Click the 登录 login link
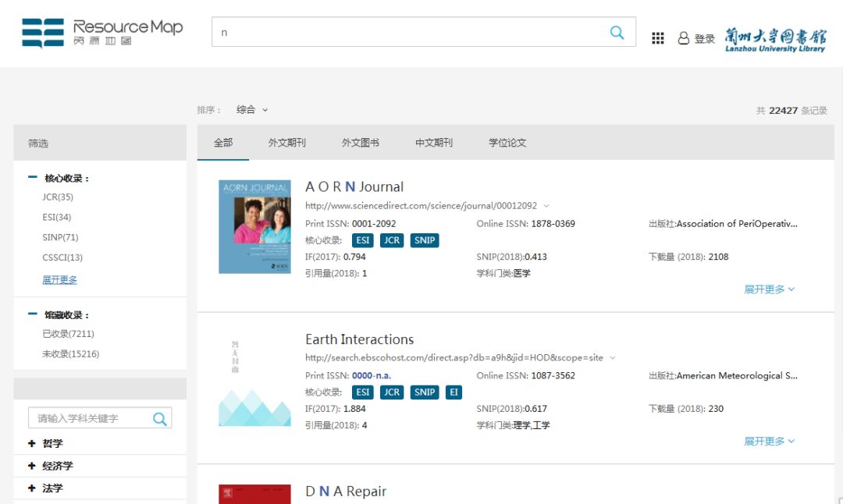843x504 pixels. coord(705,39)
